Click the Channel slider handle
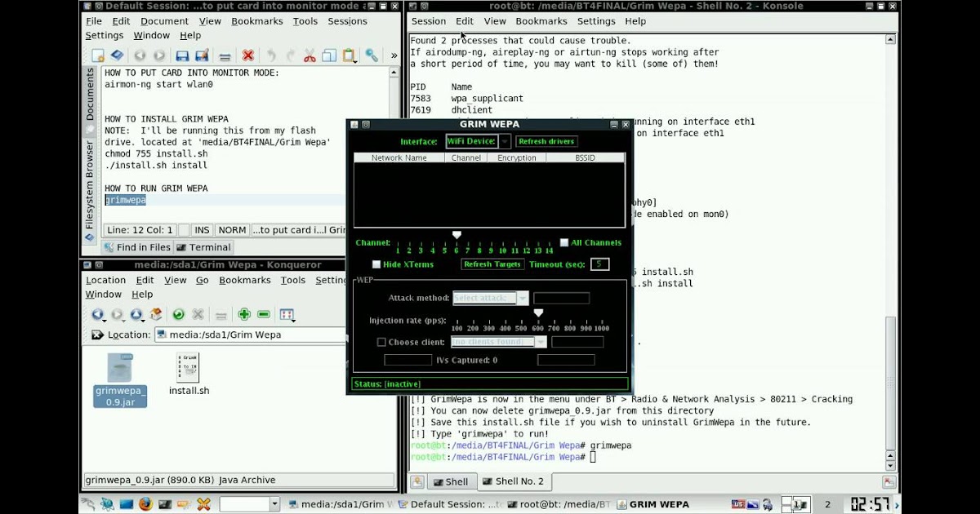The height and width of the screenshot is (514, 980). pos(457,235)
